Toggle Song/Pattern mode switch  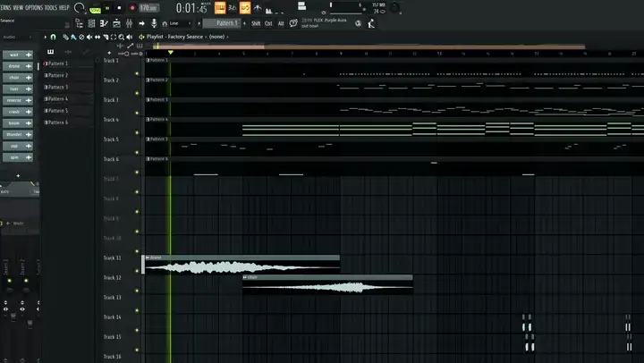click(95, 8)
